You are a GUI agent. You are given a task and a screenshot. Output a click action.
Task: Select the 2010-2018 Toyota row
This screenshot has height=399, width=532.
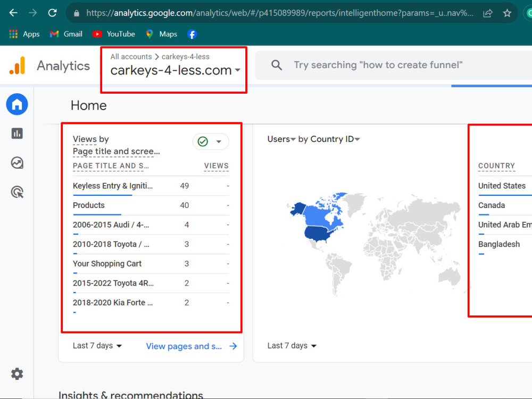click(151, 244)
